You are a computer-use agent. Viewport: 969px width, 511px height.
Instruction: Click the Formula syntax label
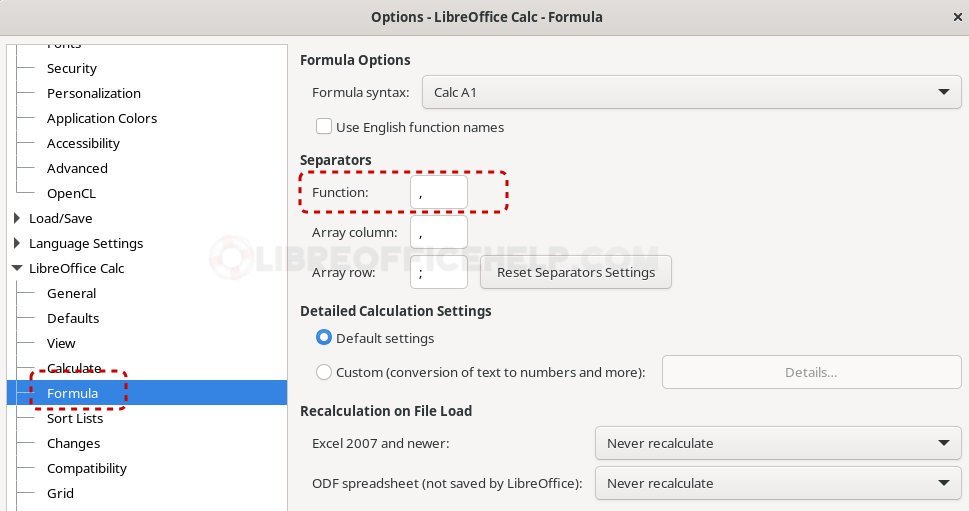[x=360, y=93]
